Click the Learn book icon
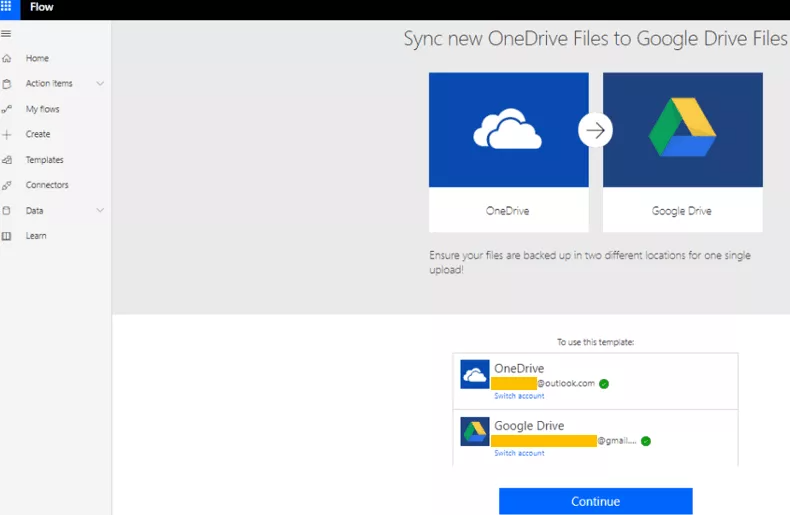Image resolution: width=790 pixels, height=515 pixels. [x=7, y=236]
